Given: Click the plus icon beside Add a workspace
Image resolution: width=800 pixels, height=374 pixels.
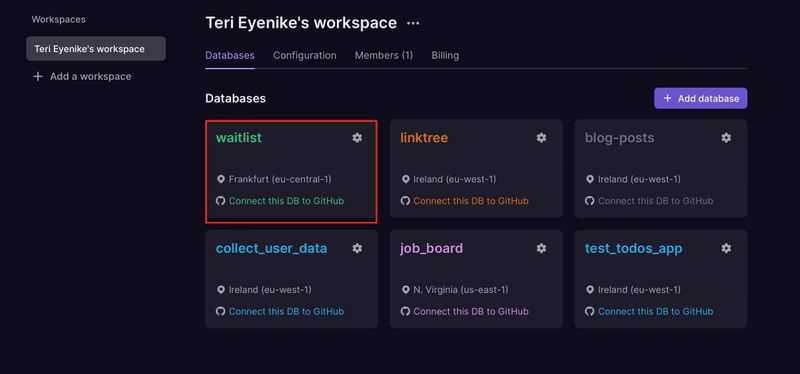Looking at the screenshot, I should tap(37, 77).
